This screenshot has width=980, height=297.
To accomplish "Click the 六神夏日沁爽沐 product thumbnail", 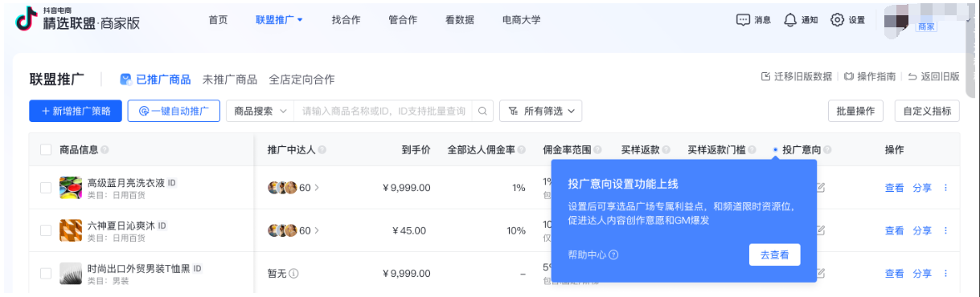I will point(71,231).
